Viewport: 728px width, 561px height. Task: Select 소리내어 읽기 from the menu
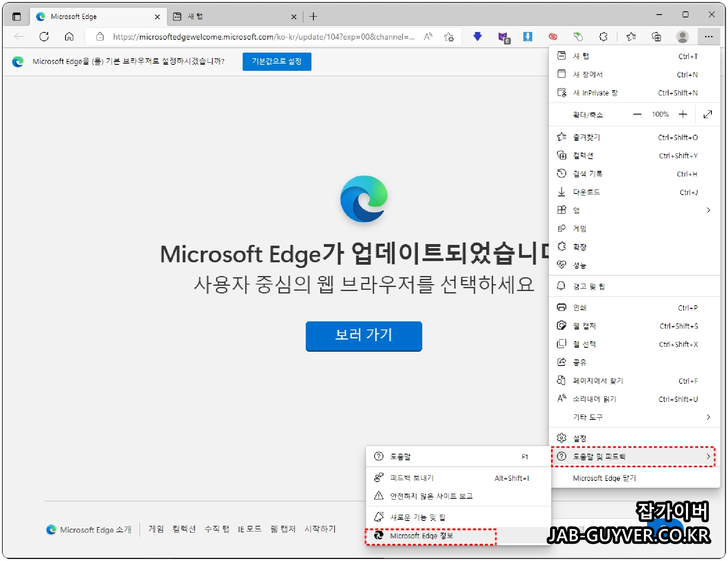(634, 399)
